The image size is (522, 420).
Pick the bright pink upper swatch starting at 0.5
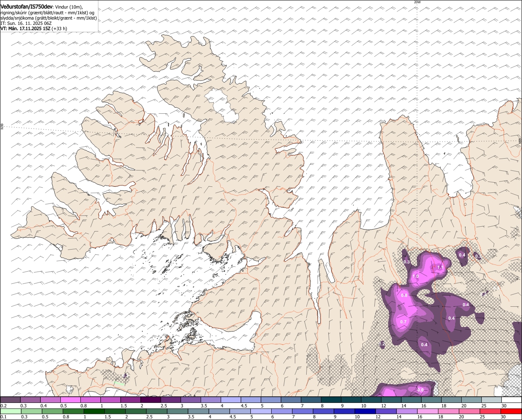(x=70, y=400)
